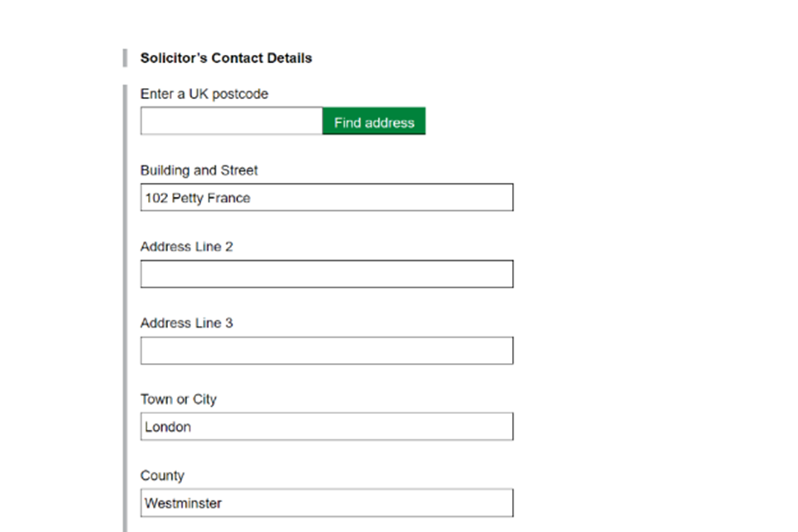Click into the empty Address Line 3 field

pyautogui.click(x=327, y=351)
